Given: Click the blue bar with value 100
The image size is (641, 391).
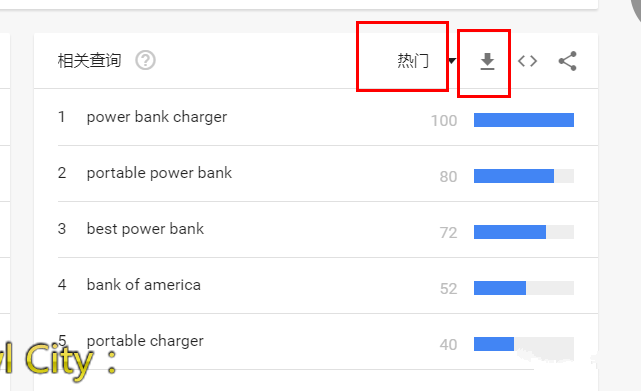Looking at the screenshot, I should pos(524,120).
